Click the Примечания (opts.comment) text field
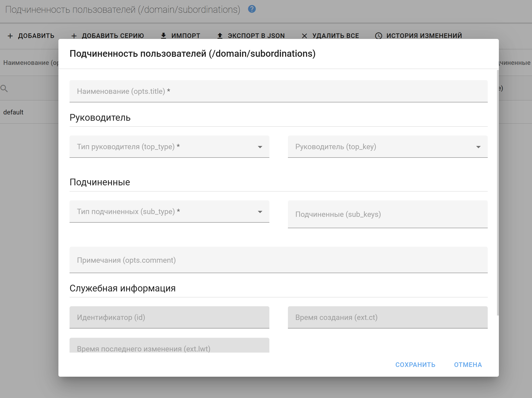The height and width of the screenshot is (398, 532). tap(278, 260)
